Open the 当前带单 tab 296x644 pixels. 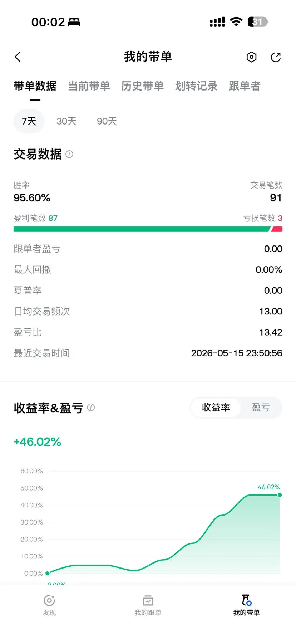pyautogui.click(x=89, y=86)
